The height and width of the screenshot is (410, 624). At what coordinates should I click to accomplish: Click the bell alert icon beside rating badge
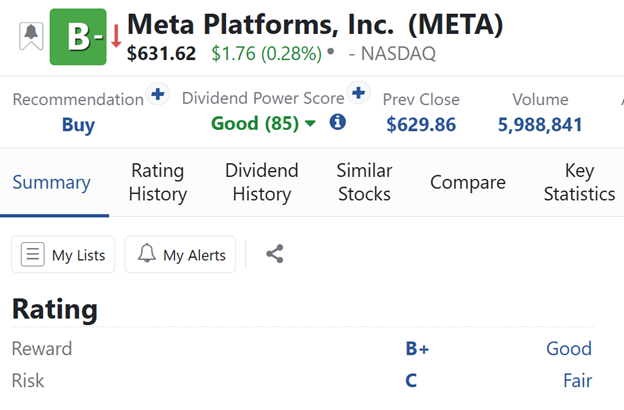31,36
